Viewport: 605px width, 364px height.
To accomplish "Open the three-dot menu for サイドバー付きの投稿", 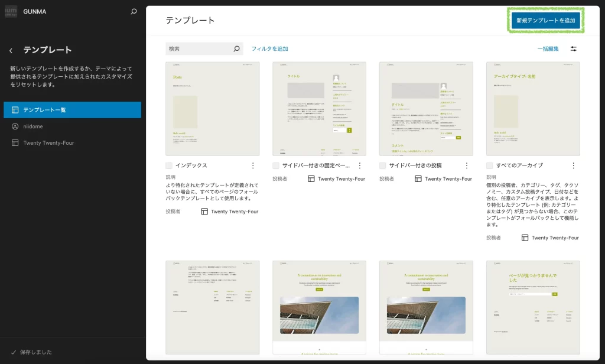I will (467, 166).
